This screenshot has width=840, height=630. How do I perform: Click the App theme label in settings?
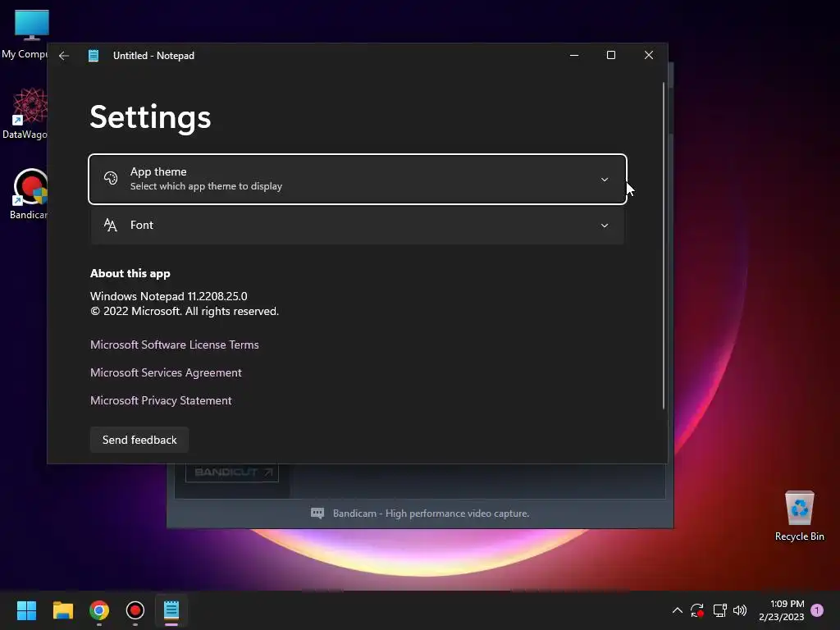pos(158,172)
